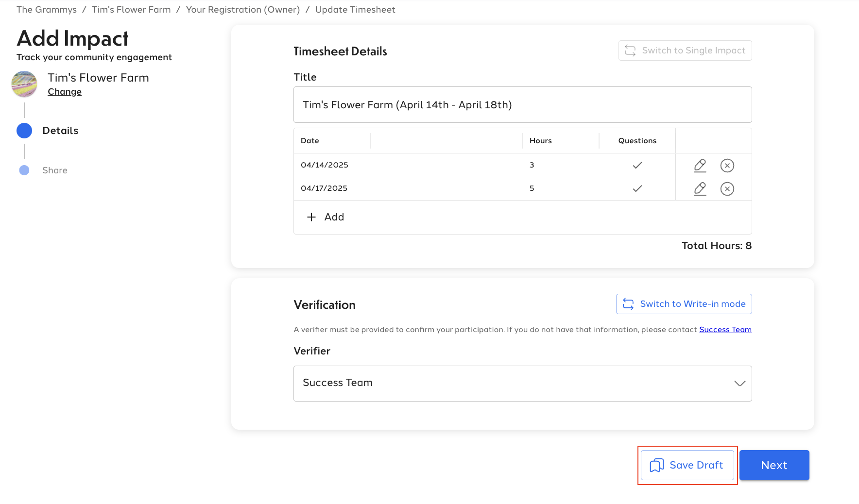The width and height of the screenshot is (859, 504).
Task: Click Update Timesheet breadcrumb
Action: point(355,10)
